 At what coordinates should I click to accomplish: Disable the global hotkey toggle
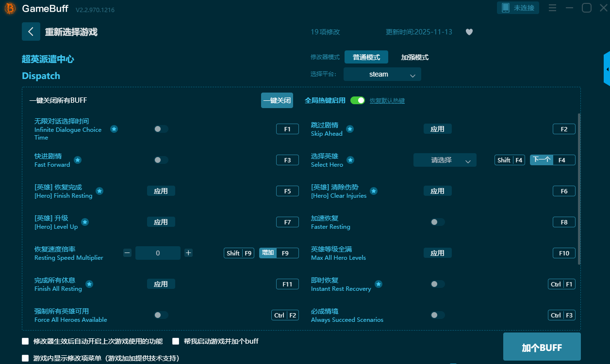pyautogui.click(x=357, y=100)
